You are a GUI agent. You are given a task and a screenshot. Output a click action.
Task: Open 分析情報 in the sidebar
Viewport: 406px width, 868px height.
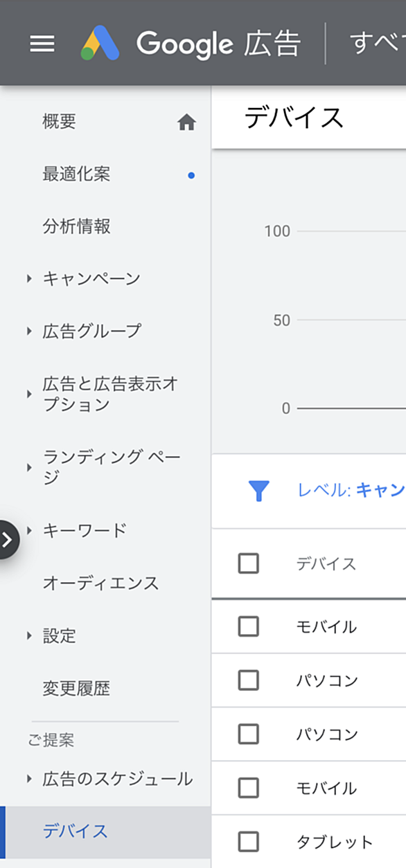[x=76, y=226]
